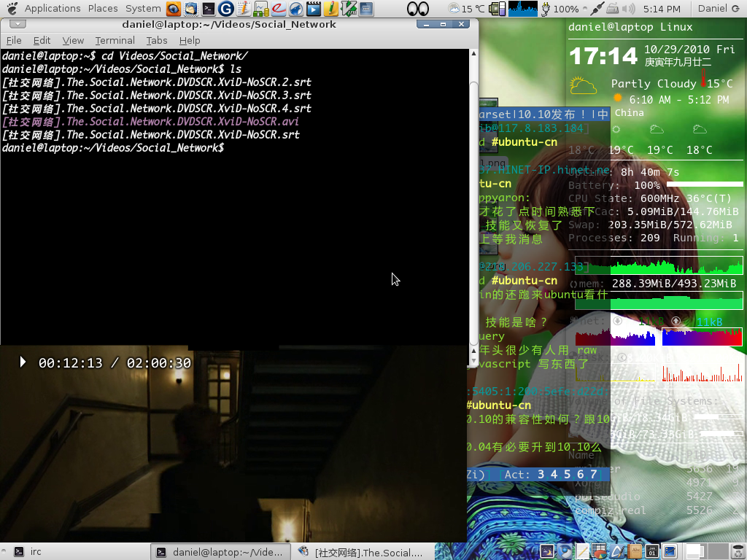Open the notepad with pencil launcher
The image size is (747, 560).
point(244,9)
